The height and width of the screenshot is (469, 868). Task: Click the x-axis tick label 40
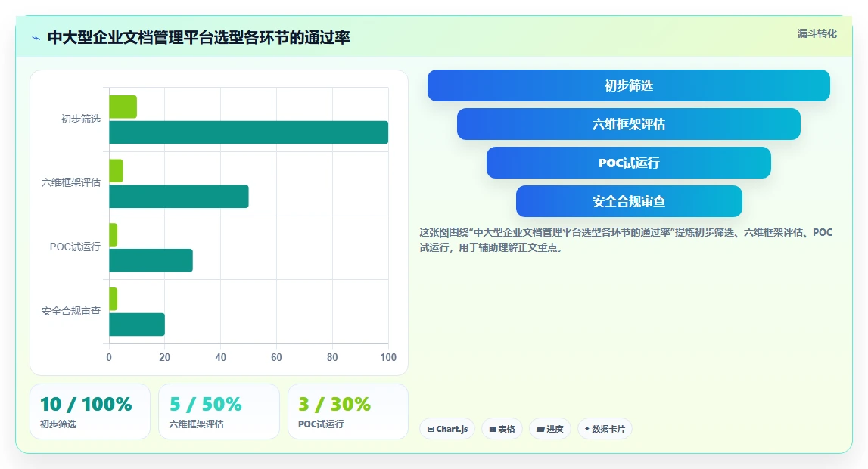point(220,357)
